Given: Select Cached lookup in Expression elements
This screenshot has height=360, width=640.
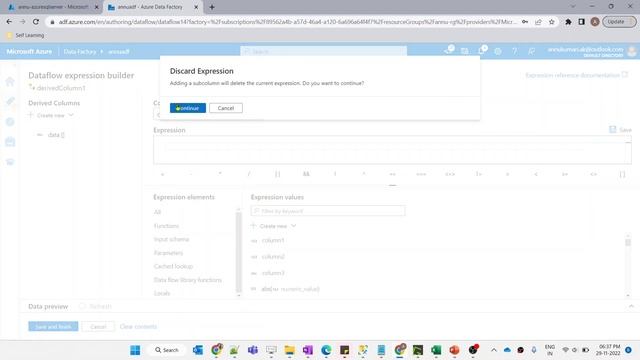Looking at the screenshot, I should click(173, 266).
